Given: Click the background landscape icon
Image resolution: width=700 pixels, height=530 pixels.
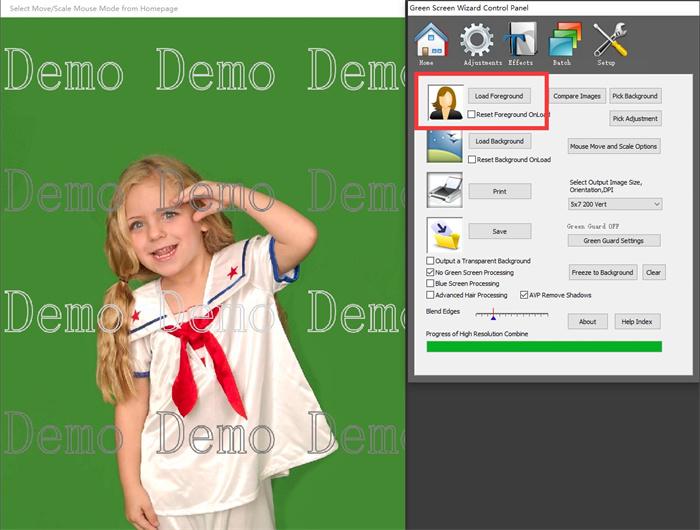Looking at the screenshot, I should click(445, 146).
